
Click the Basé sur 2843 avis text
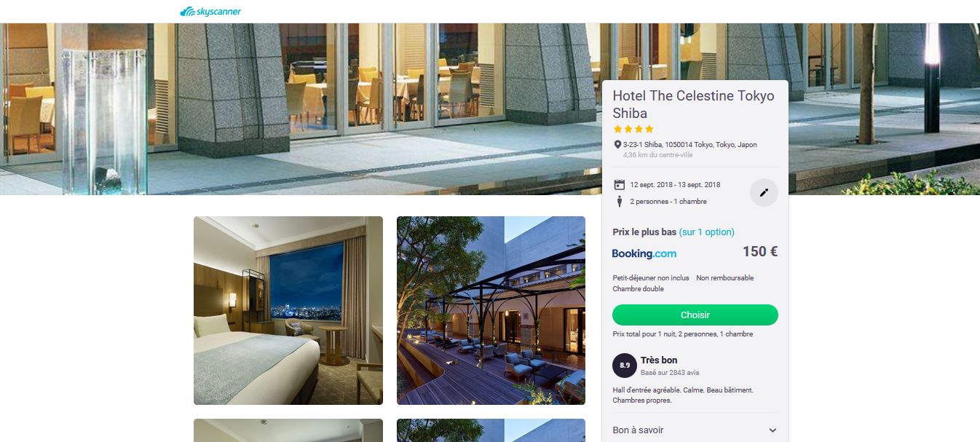(x=670, y=372)
